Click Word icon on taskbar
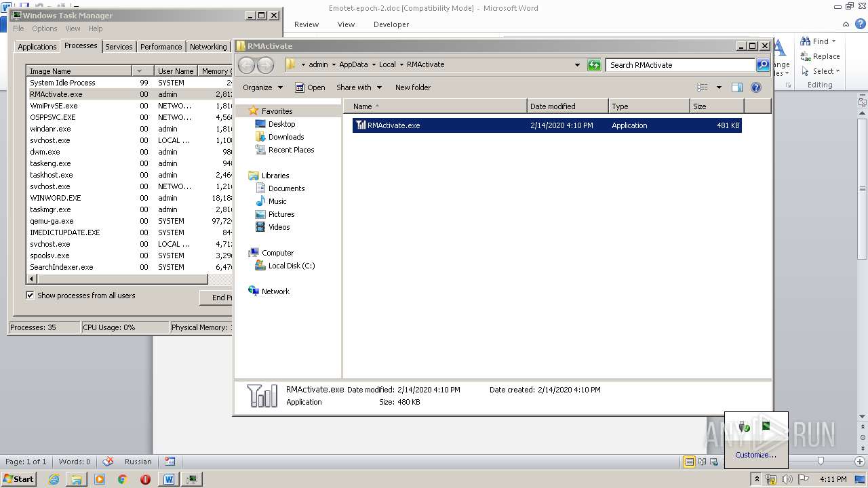Viewport: 868px width, 488px height. click(x=170, y=479)
